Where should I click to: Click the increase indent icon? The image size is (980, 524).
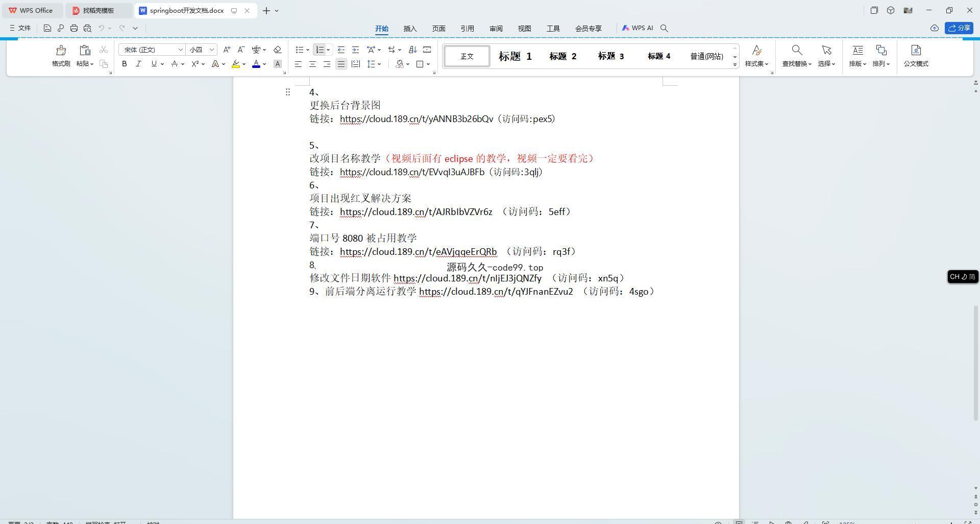[x=355, y=50]
